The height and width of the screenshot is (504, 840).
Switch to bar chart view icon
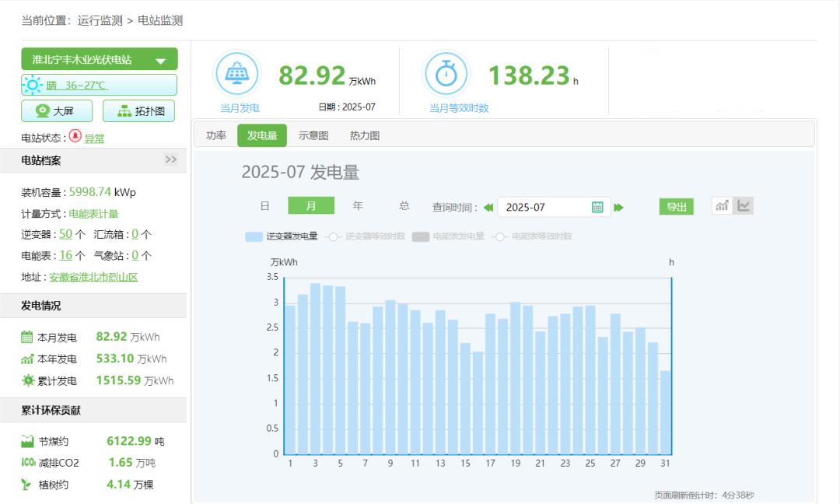tap(723, 206)
